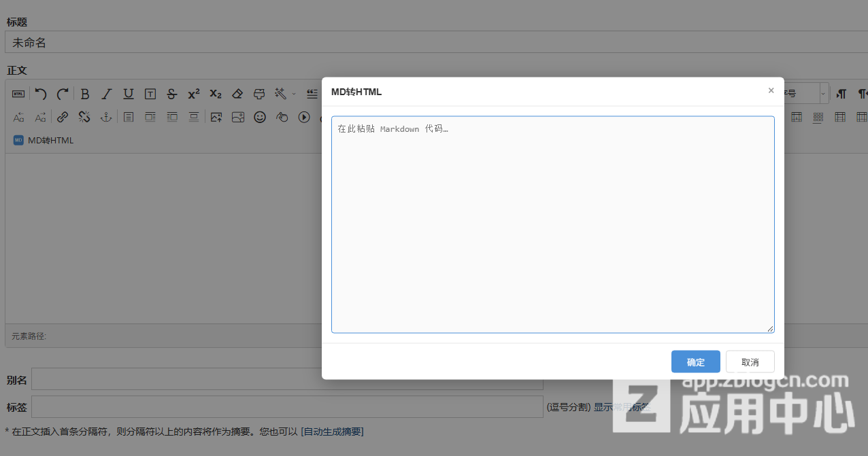Image resolution: width=868 pixels, height=456 pixels.
Task: Apply superscript x² formatting
Action: [x=194, y=94]
